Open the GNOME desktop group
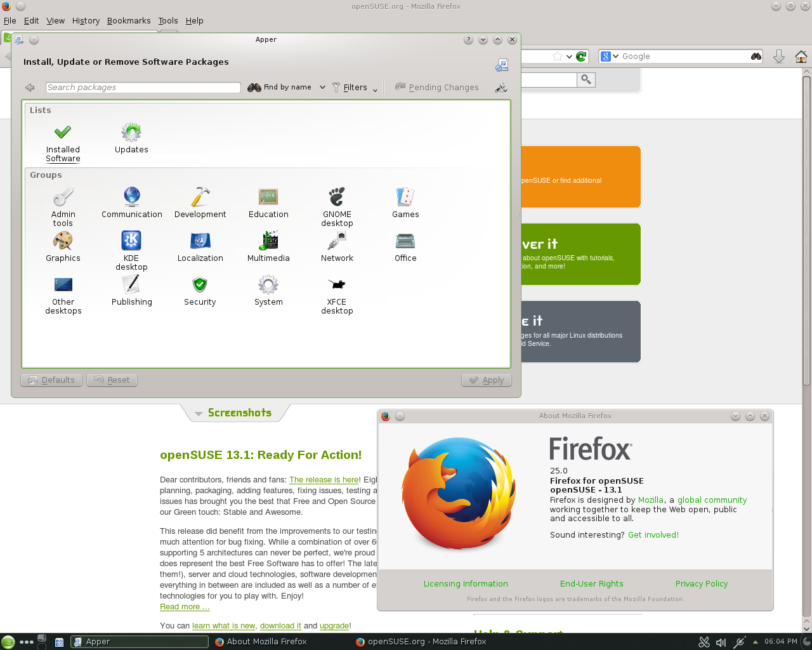Image resolution: width=812 pixels, height=650 pixels. [x=337, y=207]
